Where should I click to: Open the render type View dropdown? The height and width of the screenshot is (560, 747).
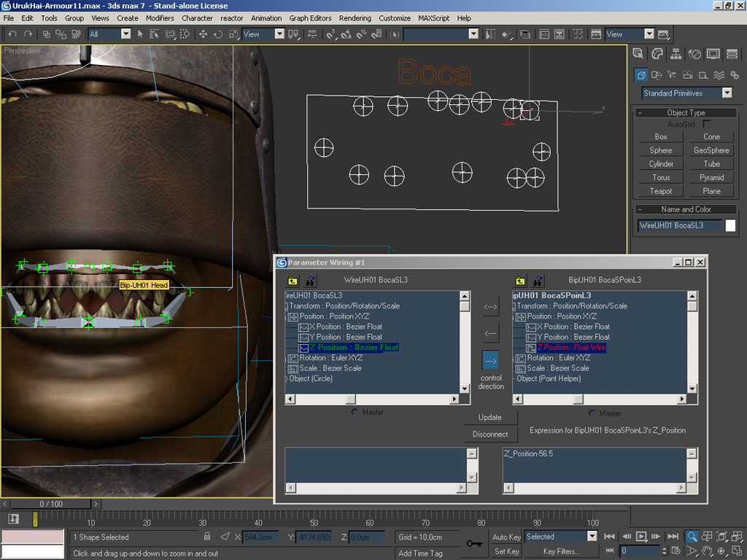[649, 34]
